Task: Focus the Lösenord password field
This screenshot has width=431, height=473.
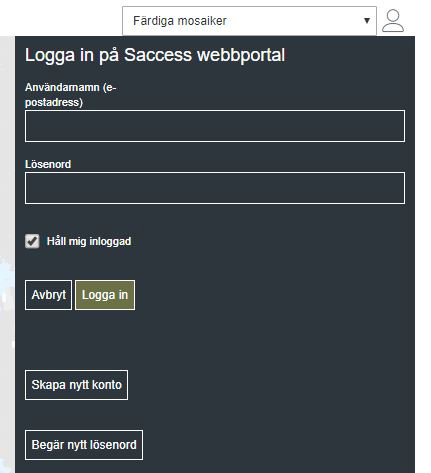Action: click(215, 188)
